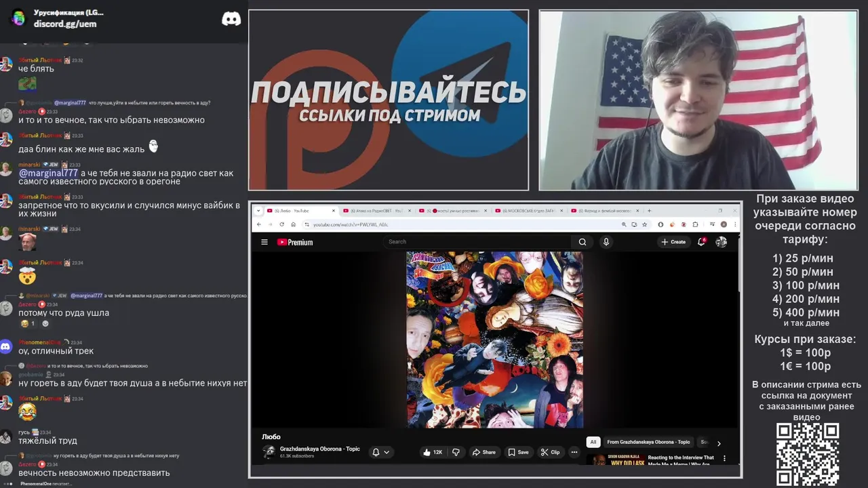Create a Clip of the video
868x488 pixels.
click(551, 452)
